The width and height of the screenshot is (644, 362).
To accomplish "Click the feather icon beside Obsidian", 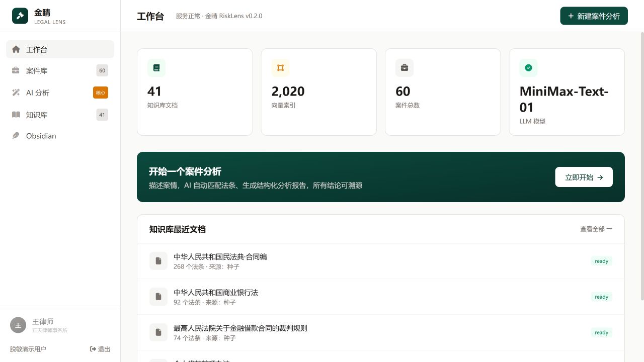I will [16, 136].
